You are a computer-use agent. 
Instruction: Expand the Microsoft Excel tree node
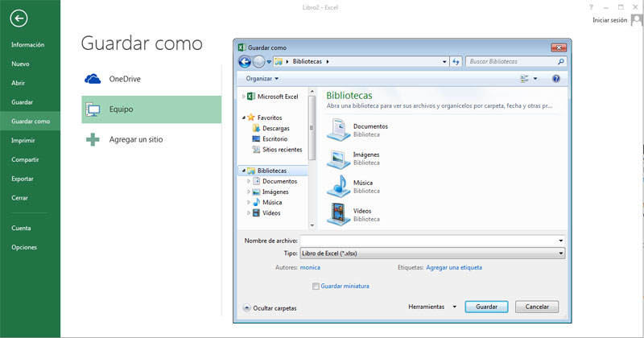[244, 97]
